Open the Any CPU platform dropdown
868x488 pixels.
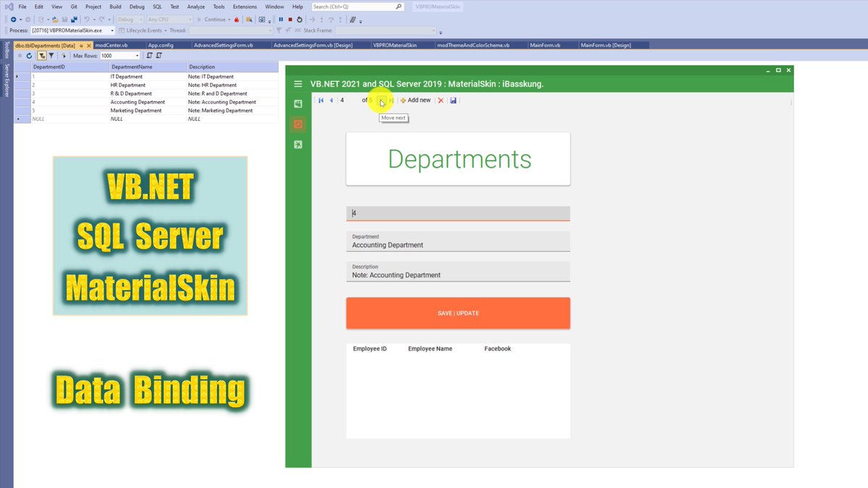pyautogui.click(x=169, y=20)
